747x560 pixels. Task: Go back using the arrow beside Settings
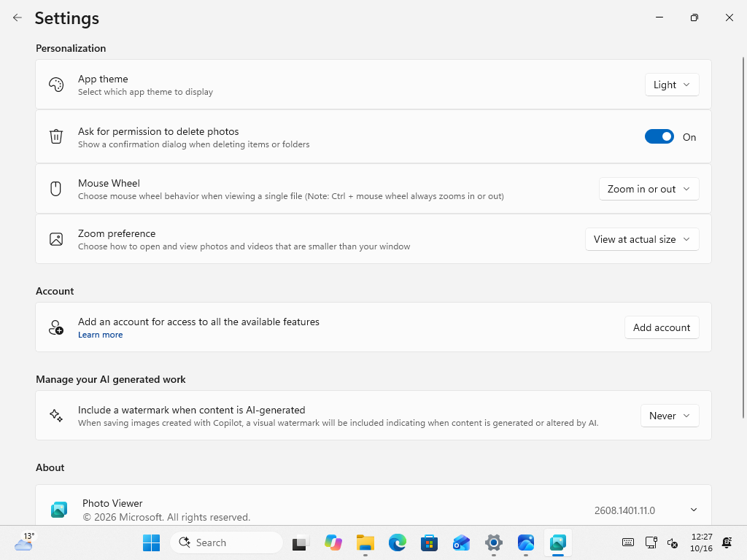coord(18,17)
